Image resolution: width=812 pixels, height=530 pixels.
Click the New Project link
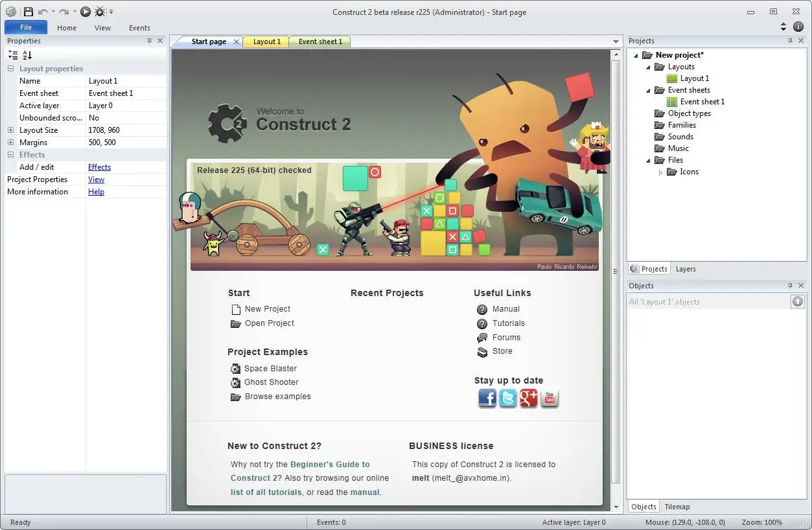pos(267,309)
